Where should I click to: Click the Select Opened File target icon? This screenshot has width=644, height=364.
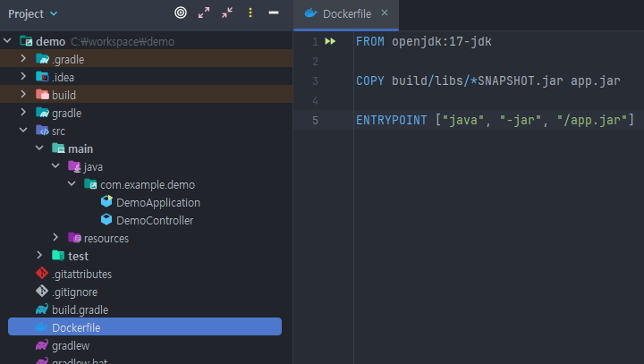point(181,13)
